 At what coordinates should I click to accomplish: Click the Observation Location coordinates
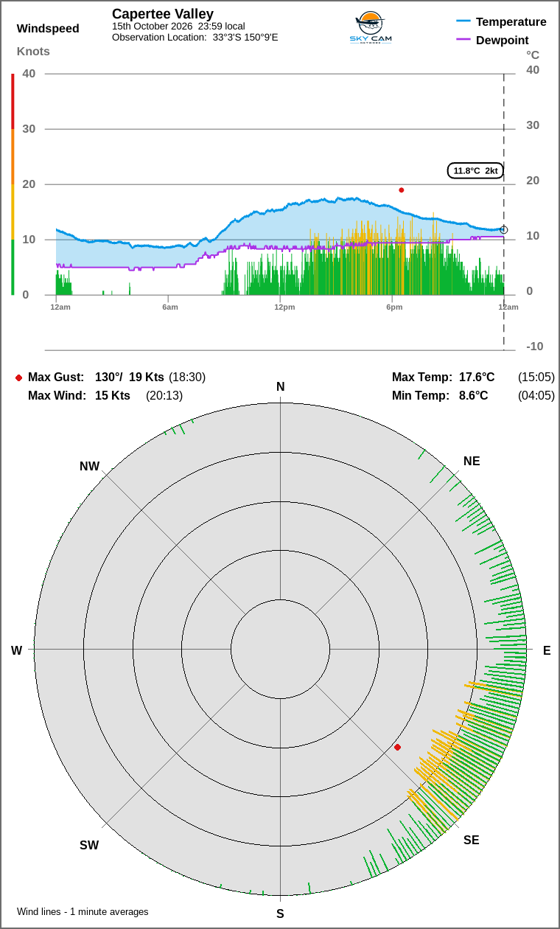point(245,38)
